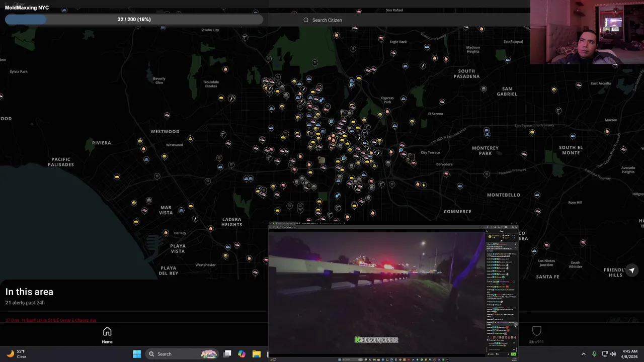This screenshot has height=362, width=644.
Task: Click the San Gabriel map label
Action: point(507,91)
